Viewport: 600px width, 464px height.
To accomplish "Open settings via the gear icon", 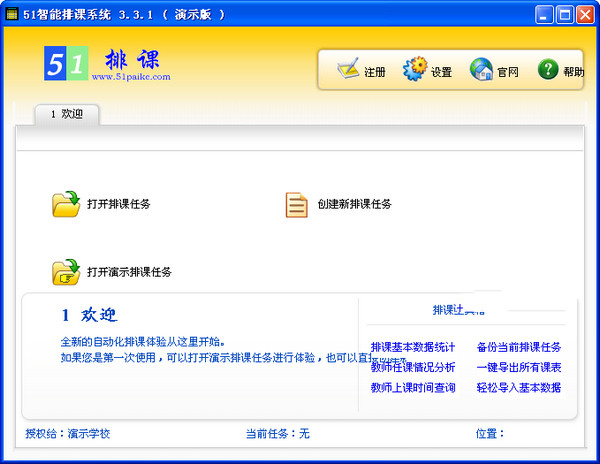I will coord(415,69).
